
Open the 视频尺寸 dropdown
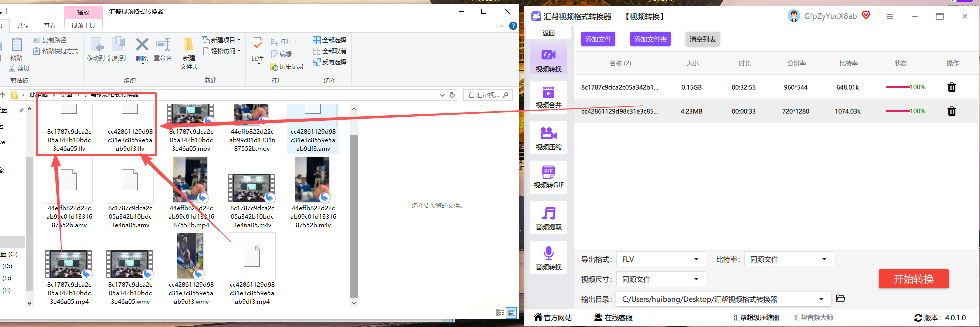tap(661, 279)
